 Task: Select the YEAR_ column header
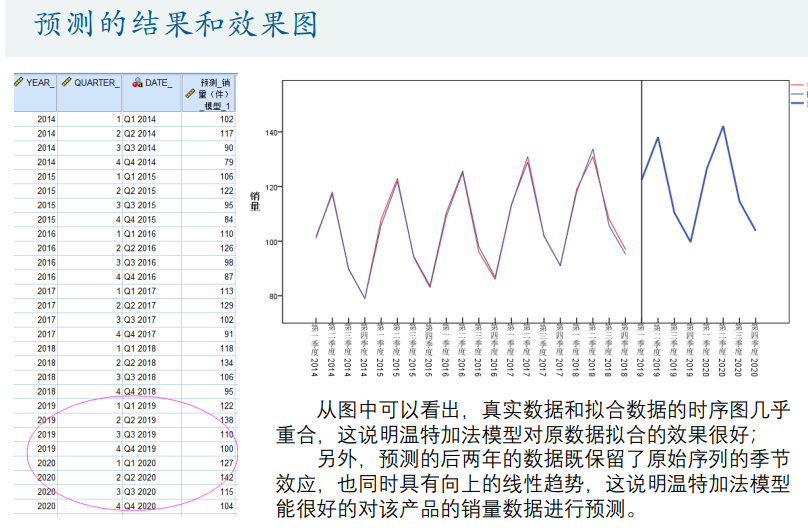tap(38, 83)
